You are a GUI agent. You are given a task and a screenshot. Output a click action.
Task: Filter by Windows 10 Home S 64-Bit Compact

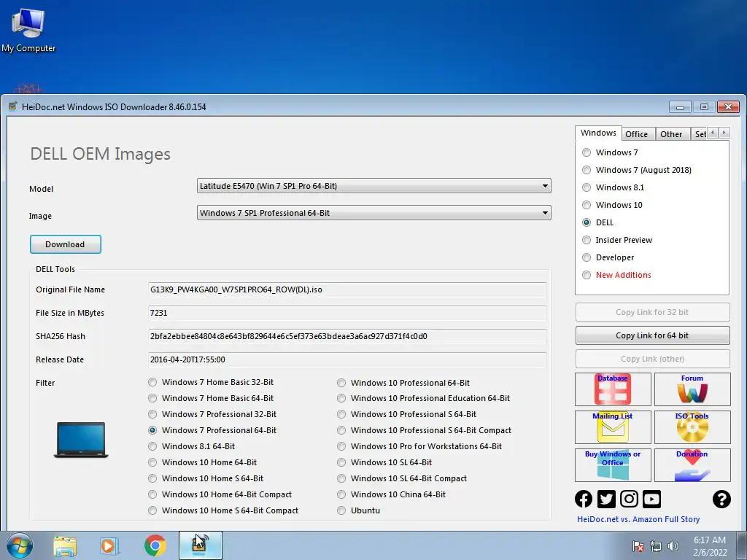223,510
